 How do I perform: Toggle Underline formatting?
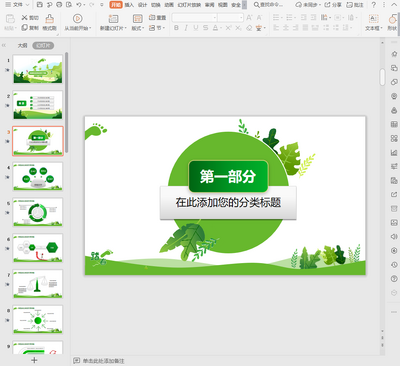[x=196, y=28]
